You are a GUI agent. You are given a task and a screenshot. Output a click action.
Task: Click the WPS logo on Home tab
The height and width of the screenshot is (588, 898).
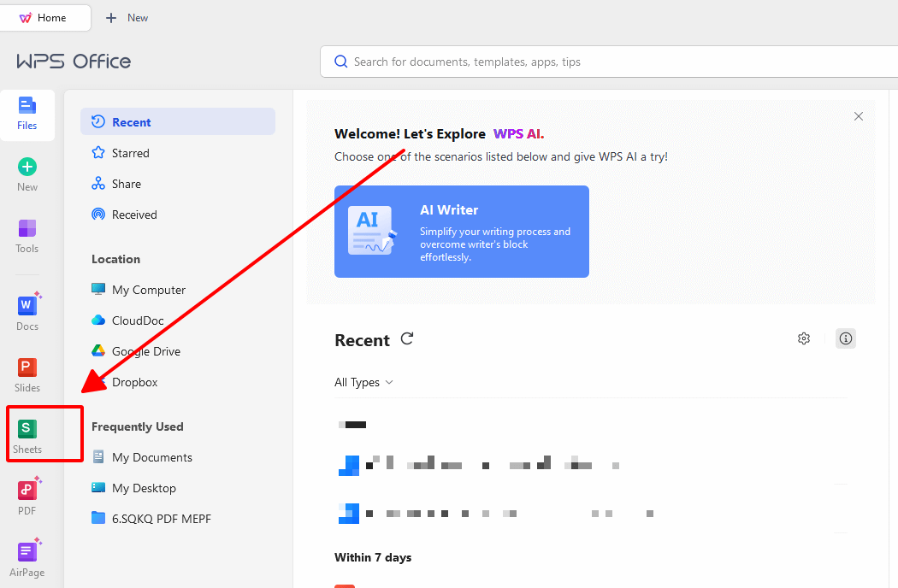25,18
